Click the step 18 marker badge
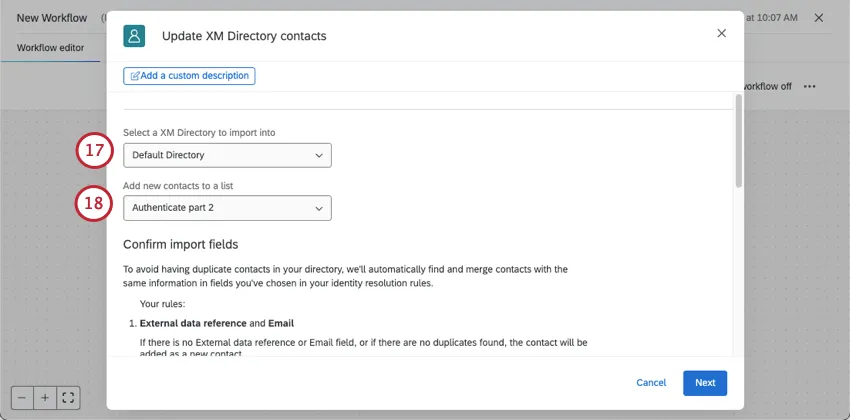The image size is (850, 420). point(93,204)
